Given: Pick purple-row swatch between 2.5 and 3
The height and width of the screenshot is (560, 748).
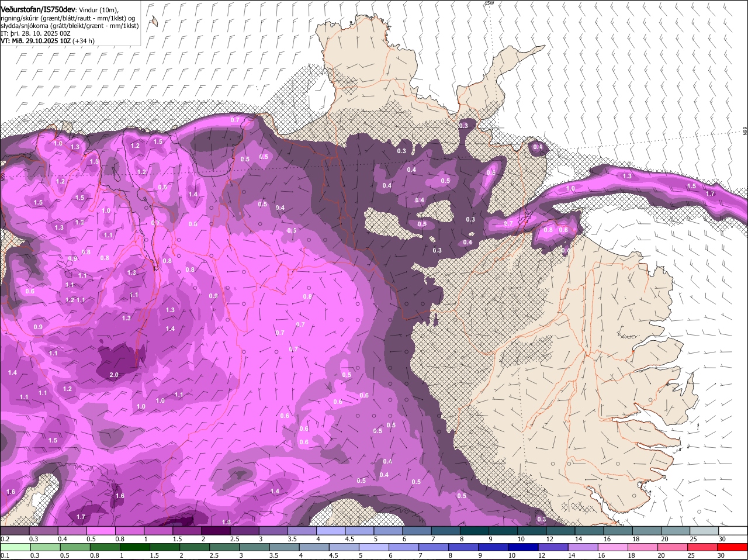Looking at the screenshot, I should [244, 530].
